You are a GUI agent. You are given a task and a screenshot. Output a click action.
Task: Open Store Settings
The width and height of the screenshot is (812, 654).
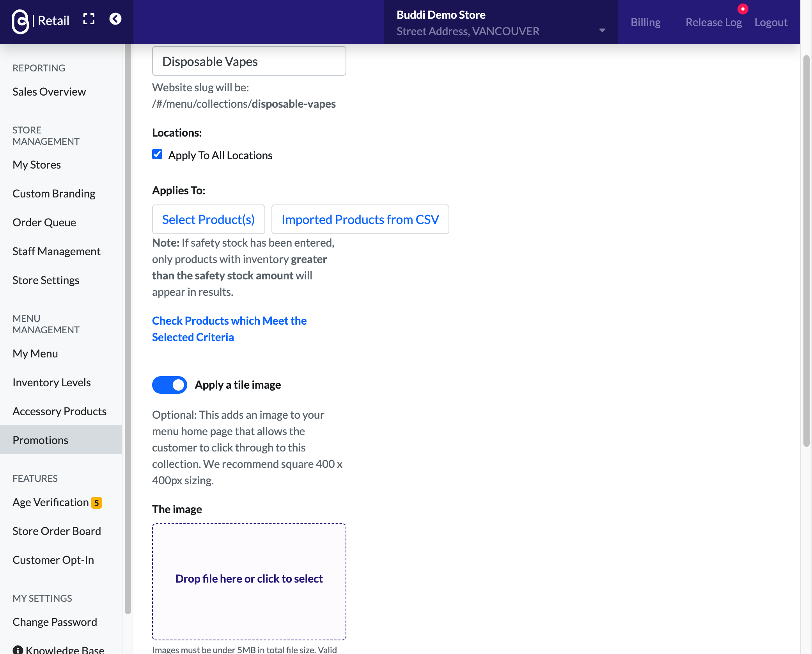coord(46,280)
